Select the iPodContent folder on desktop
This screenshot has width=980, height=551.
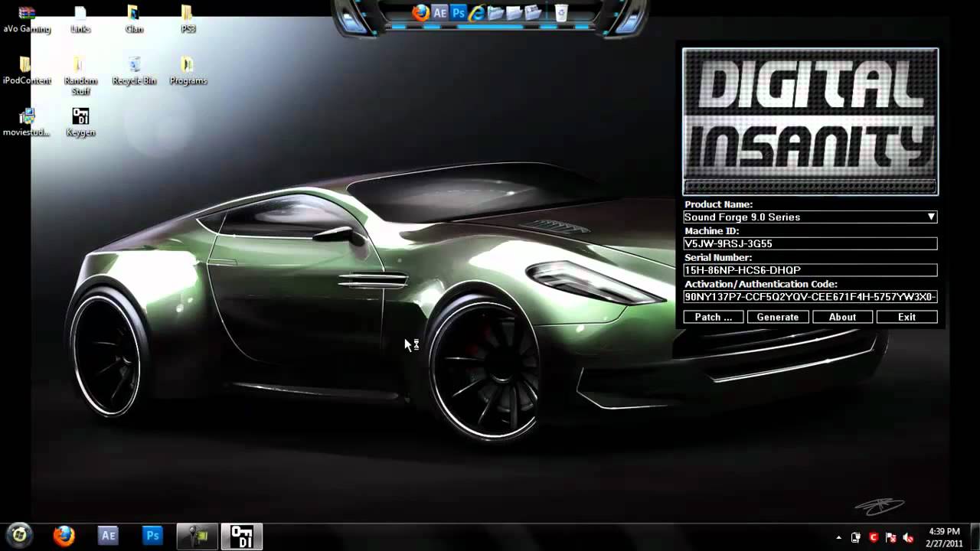(27, 71)
